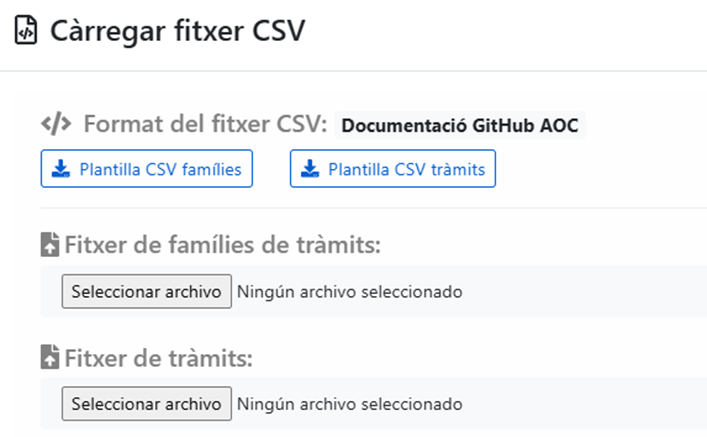
Task: Click 'Ningún archivo seleccionado' text for famílies file
Action: [349, 292]
